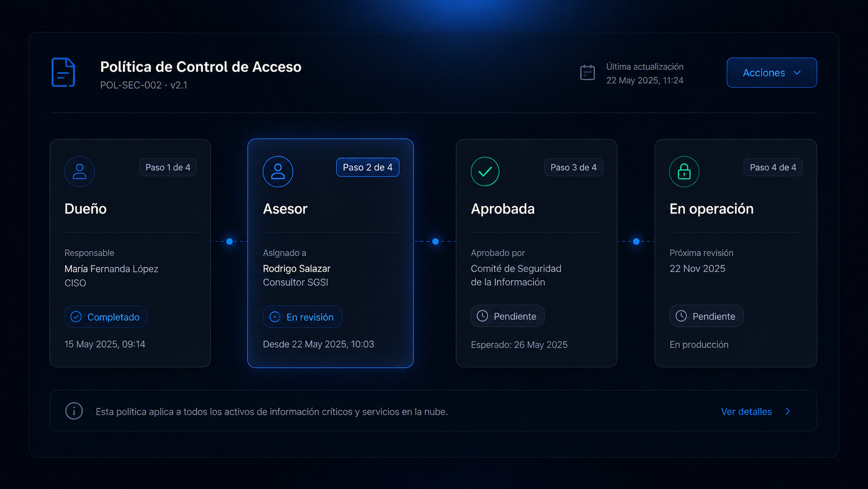Image resolution: width=868 pixels, height=489 pixels.
Task: Click the policy document icon
Action: [63, 72]
